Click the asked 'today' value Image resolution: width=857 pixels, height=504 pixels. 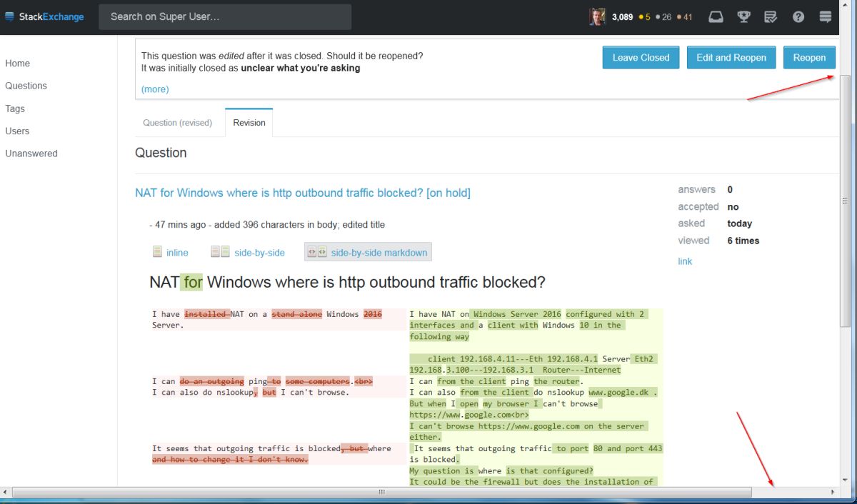click(x=739, y=223)
